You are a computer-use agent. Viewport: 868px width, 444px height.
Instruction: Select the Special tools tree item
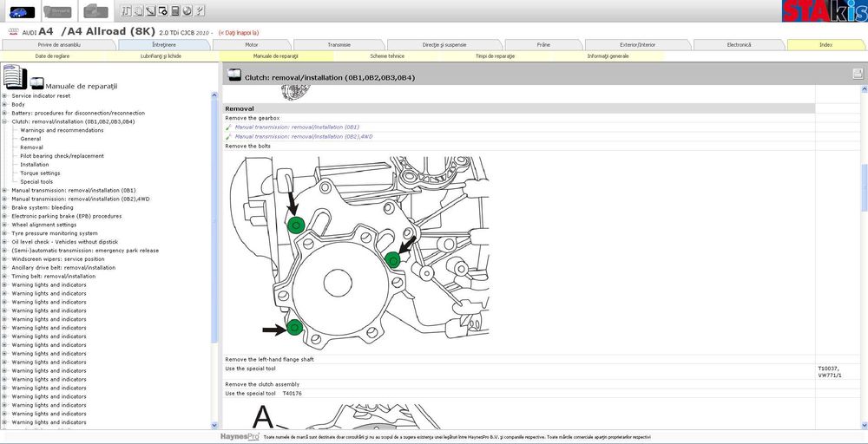pyautogui.click(x=36, y=182)
